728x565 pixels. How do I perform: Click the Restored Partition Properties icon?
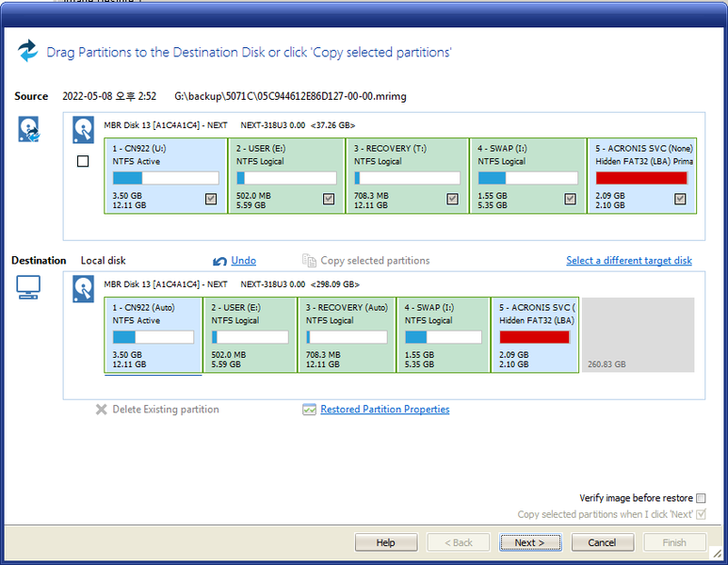point(309,410)
